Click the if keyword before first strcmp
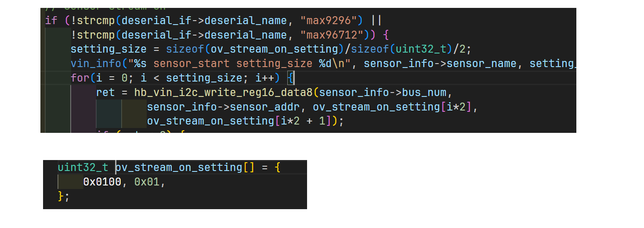This screenshot has height=228, width=644. [x=51, y=21]
